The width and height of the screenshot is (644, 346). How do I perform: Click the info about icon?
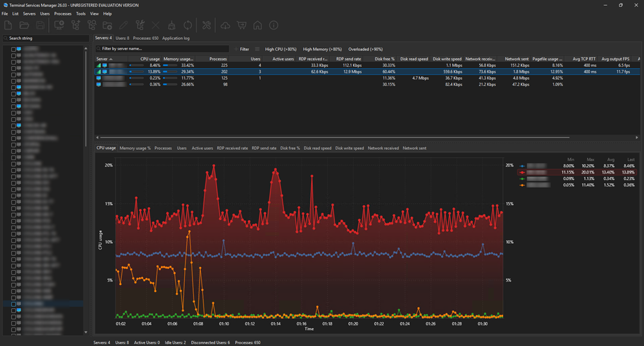(274, 26)
